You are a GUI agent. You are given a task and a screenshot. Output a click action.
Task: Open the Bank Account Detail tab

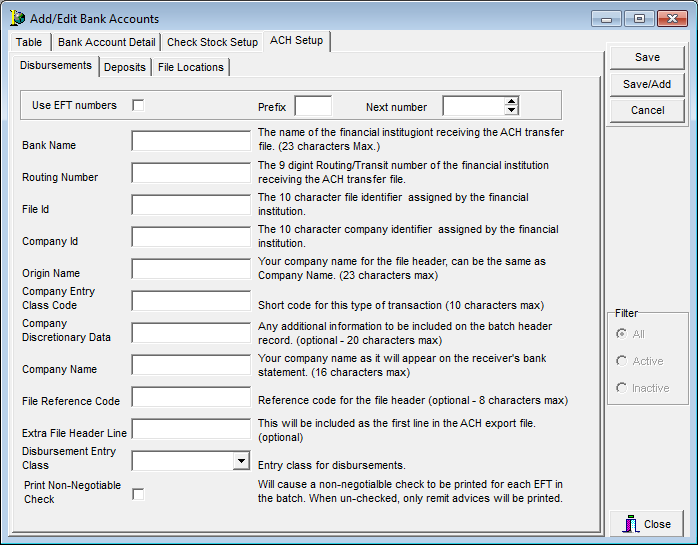107,42
